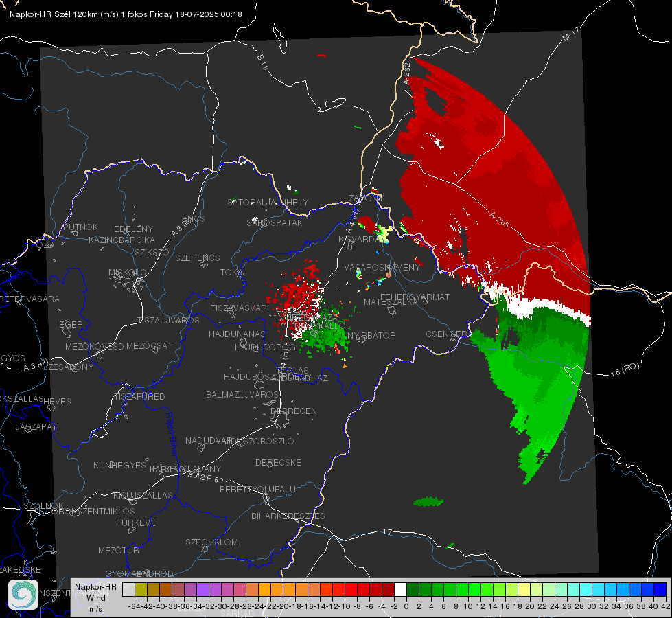Click the white zero-velocity swatch in the legend

(x=400, y=589)
